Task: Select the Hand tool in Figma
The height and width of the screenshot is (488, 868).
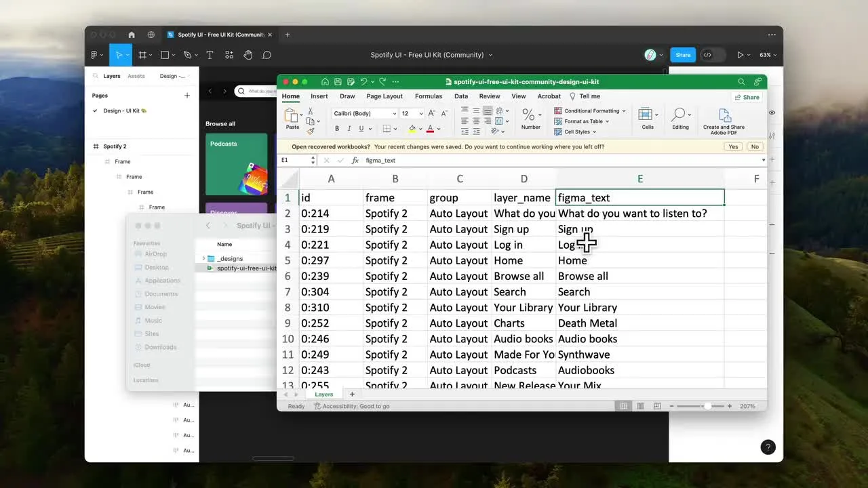Action: [x=248, y=55]
